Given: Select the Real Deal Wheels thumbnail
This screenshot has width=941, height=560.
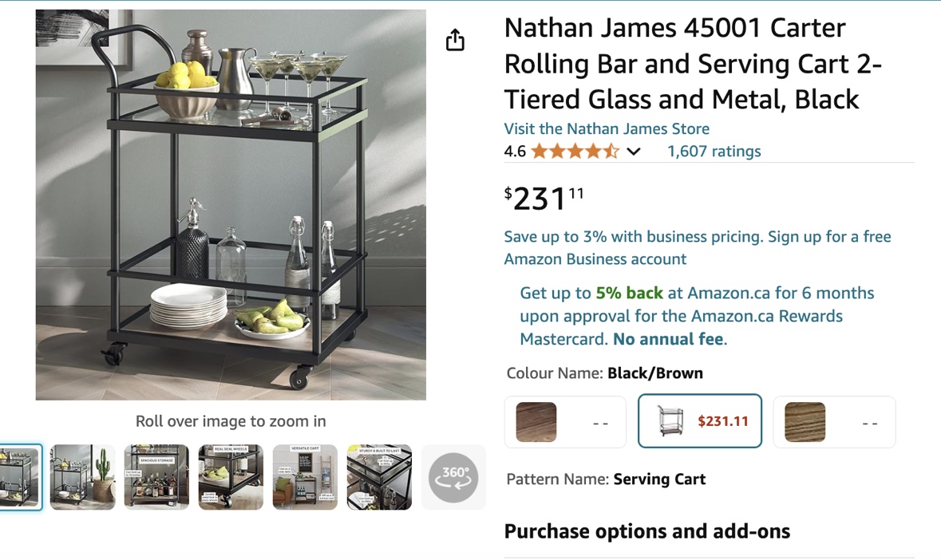Looking at the screenshot, I should [231, 477].
